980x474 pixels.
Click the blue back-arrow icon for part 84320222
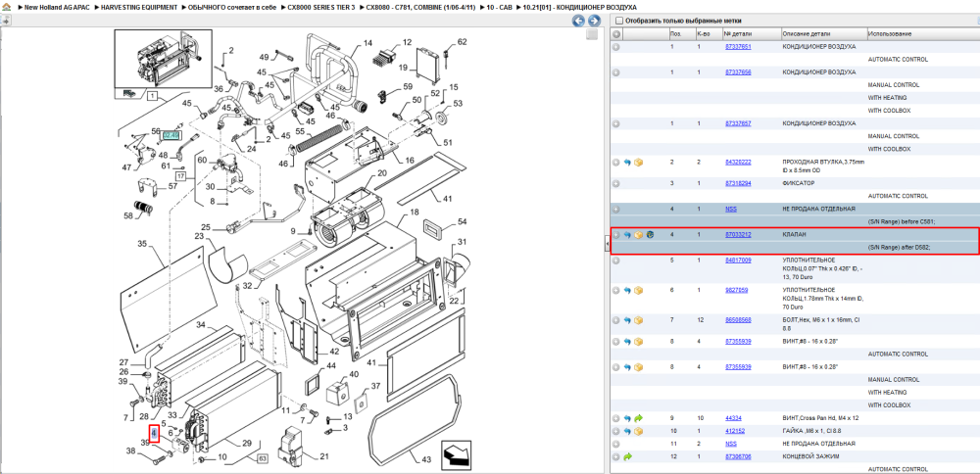[x=627, y=163]
